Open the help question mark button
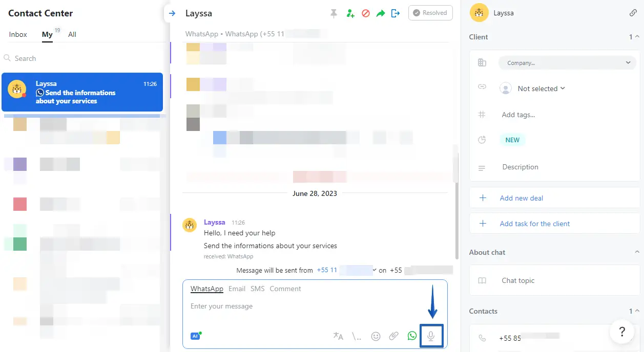The width and height of the screenshot is (644, 352). pos(622,332)
